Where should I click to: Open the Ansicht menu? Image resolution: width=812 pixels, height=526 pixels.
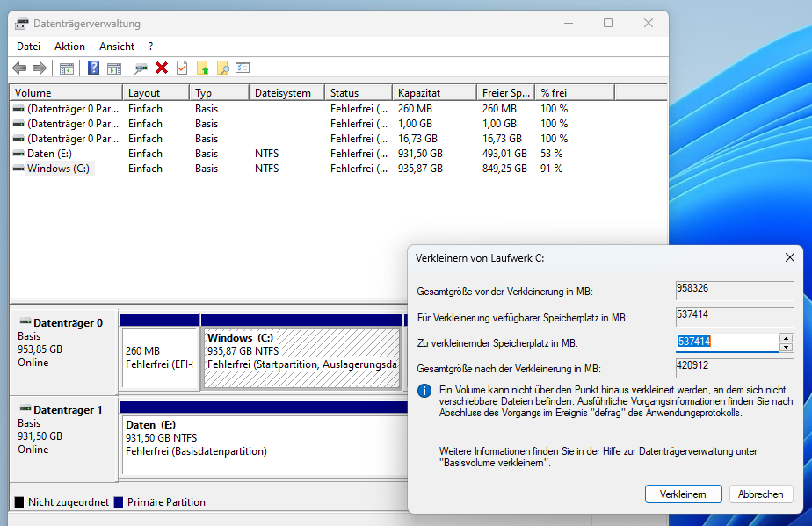[x=117, y=47]
